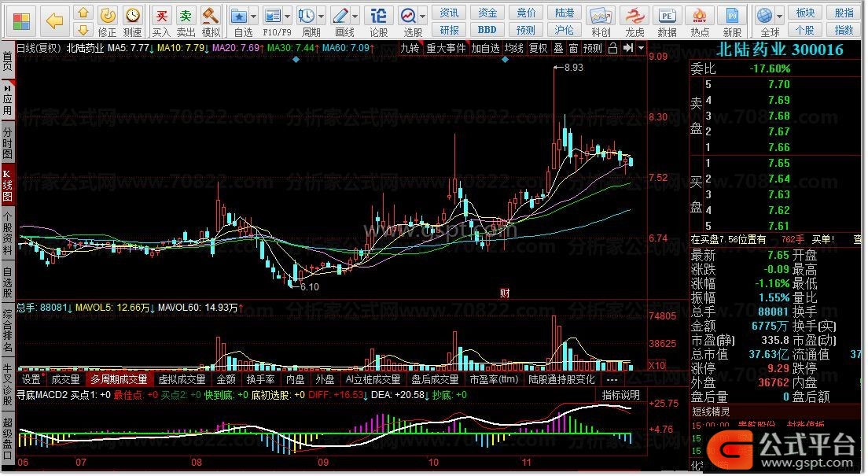Screen dimensions: 868x476
Task: Expand the 全球 dropdown arrow
Action: coord(779,16)
